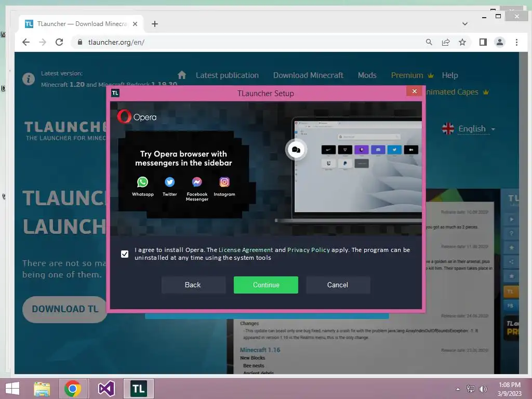
Task: Click the Back button in TLauncher Setup
Action: [193, 285]
